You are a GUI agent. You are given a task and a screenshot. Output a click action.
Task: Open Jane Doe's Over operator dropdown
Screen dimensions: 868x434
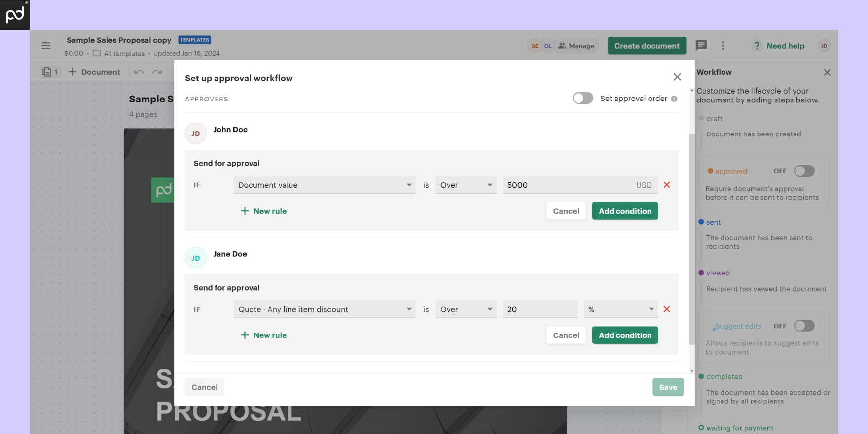(466, 309)
